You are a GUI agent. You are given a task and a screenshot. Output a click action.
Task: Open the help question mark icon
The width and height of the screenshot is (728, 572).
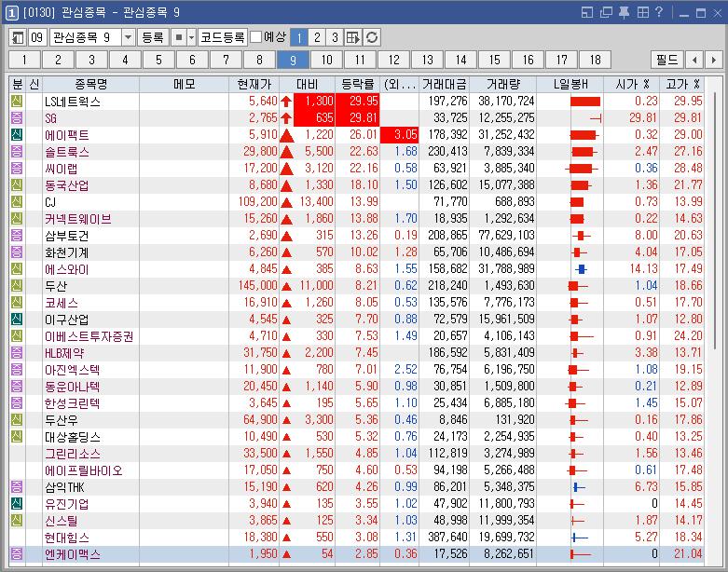click(659, 12)
